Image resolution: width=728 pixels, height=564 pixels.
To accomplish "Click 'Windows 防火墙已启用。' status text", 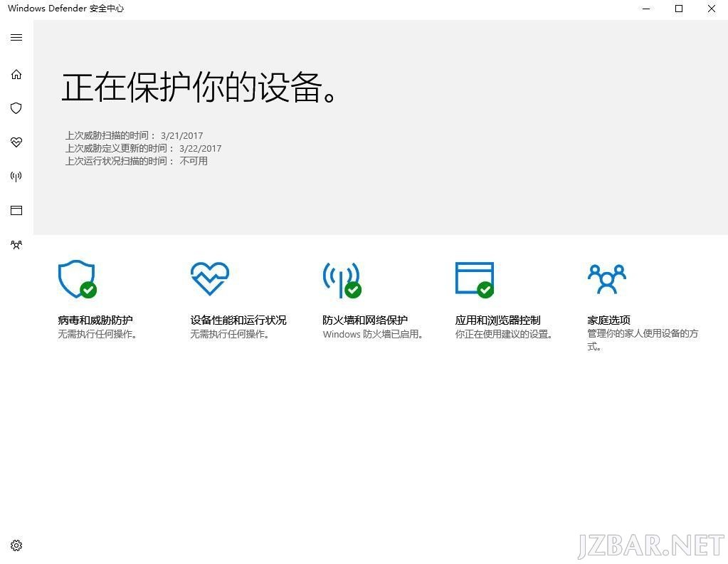I will (373, 334).
